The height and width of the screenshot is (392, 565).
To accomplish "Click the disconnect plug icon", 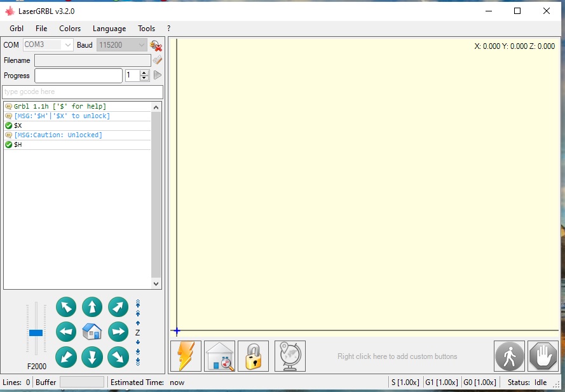I will [156, 45].
